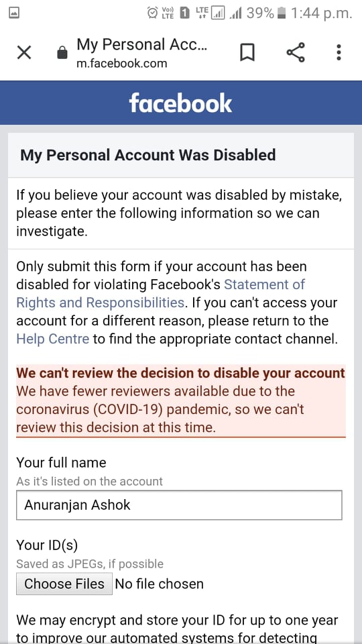Viewport: 362px width, 644px height.
Task: Tap the alarm clock status icon
Action: point(152,13)
